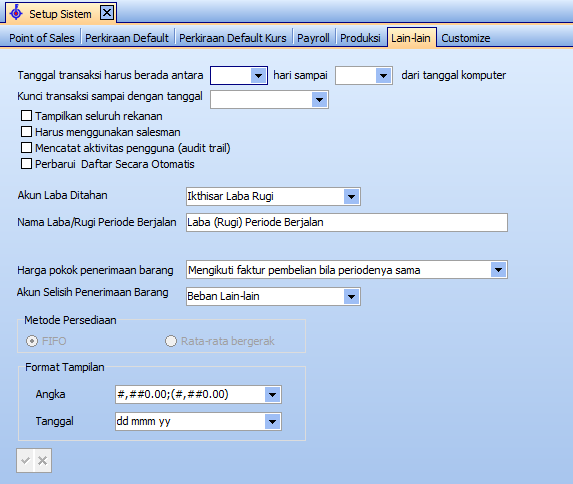Viewport: 573px width, 484px height.
Task: Open the Tanggal date format dropdown
Action: tap(272, 421)
